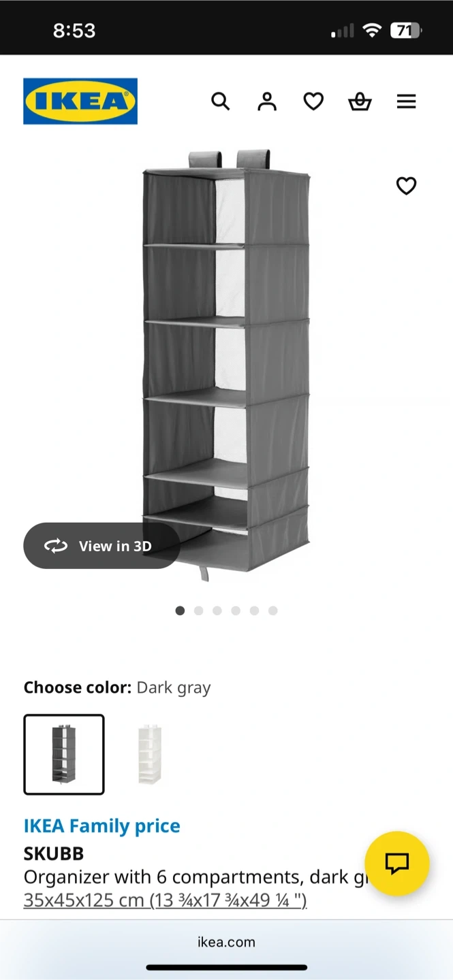Tap the battery indicator in status bar
The image size is (453, 980).
pyautogui.click(x=406, y=30)
